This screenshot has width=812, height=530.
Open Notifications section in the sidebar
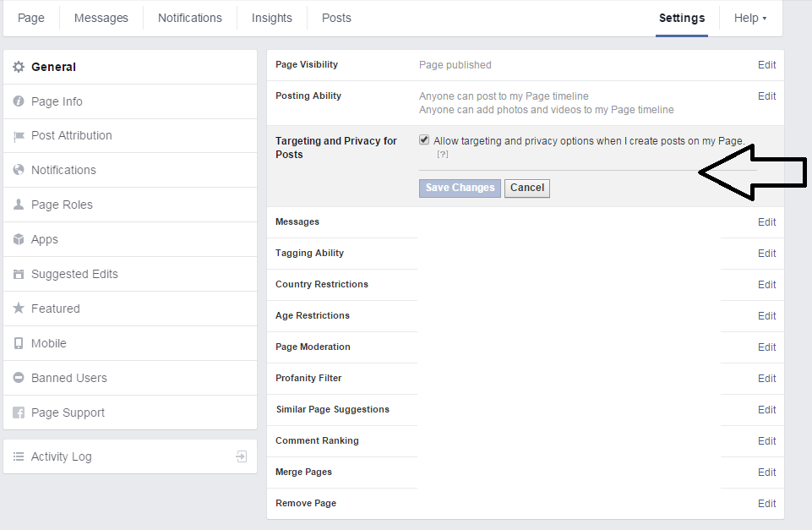[130, 170]
